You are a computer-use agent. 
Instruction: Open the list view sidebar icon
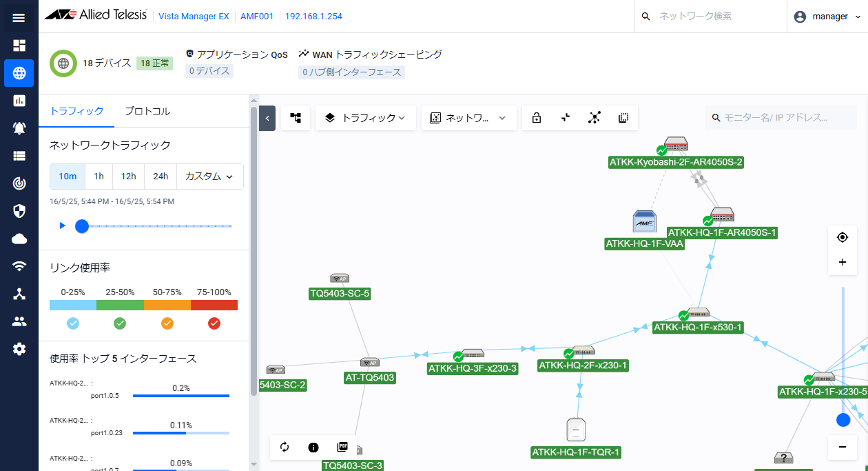click(19, 156)
